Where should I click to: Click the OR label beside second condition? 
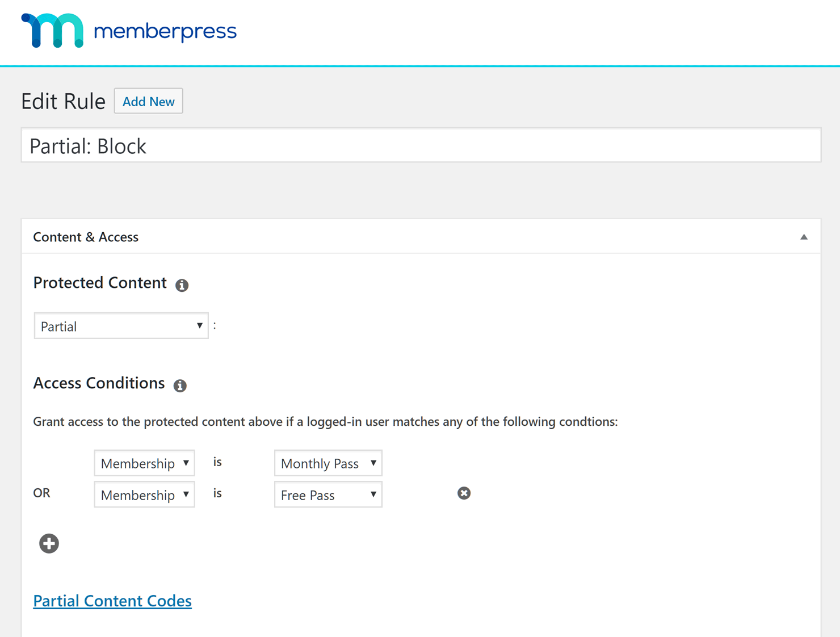coord(41,493)
